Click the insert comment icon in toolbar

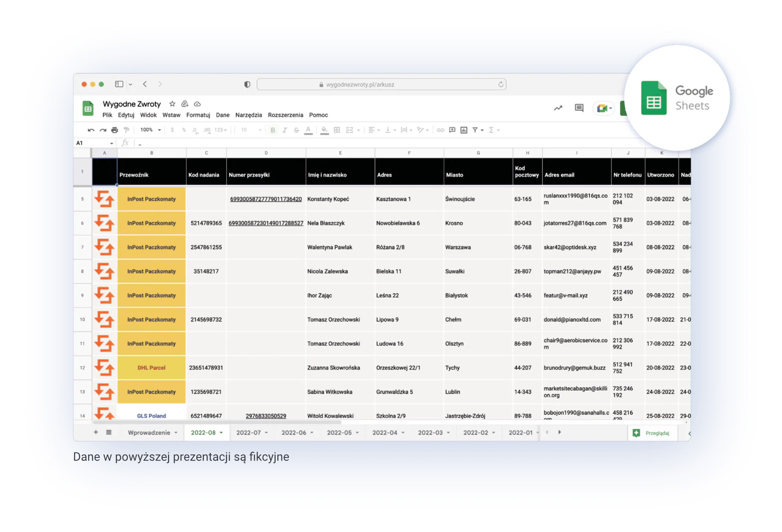coord(452,130)
